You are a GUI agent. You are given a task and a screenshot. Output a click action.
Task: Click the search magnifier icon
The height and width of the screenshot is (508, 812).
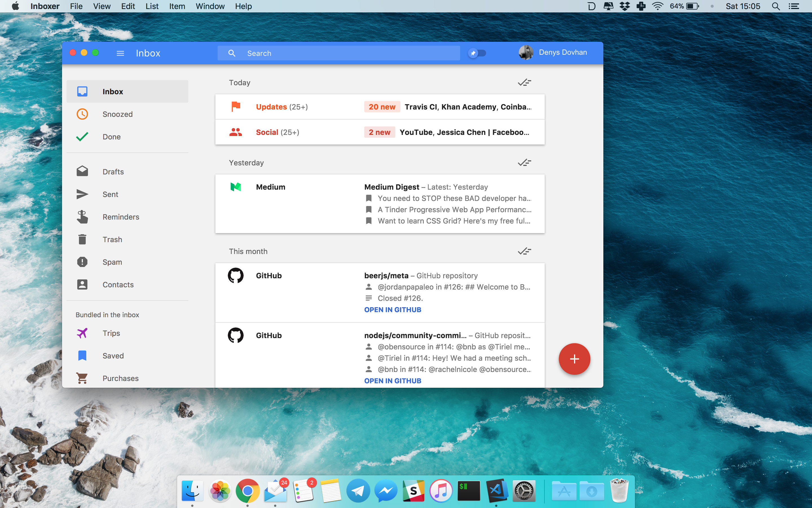point(231,53)
